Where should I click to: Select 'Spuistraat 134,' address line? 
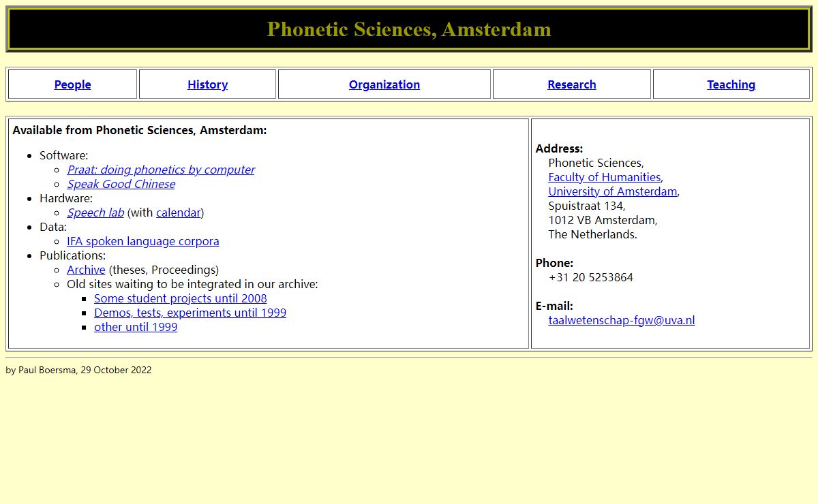[587, 206]
